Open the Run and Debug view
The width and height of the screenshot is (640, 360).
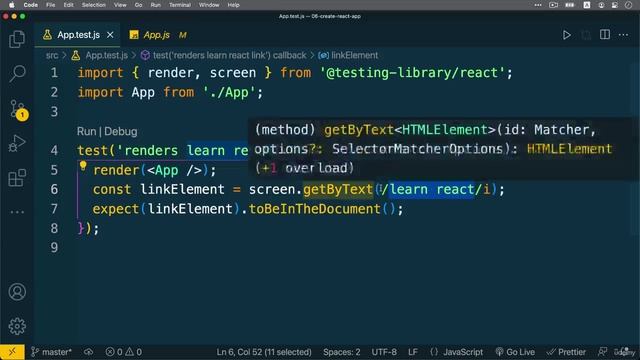[x=17, y=144]
